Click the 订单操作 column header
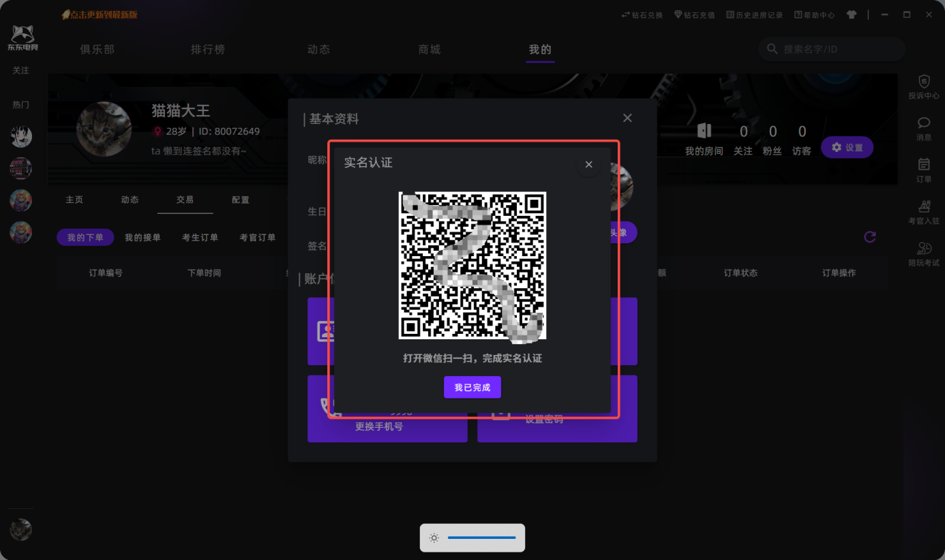 point(839,273)
